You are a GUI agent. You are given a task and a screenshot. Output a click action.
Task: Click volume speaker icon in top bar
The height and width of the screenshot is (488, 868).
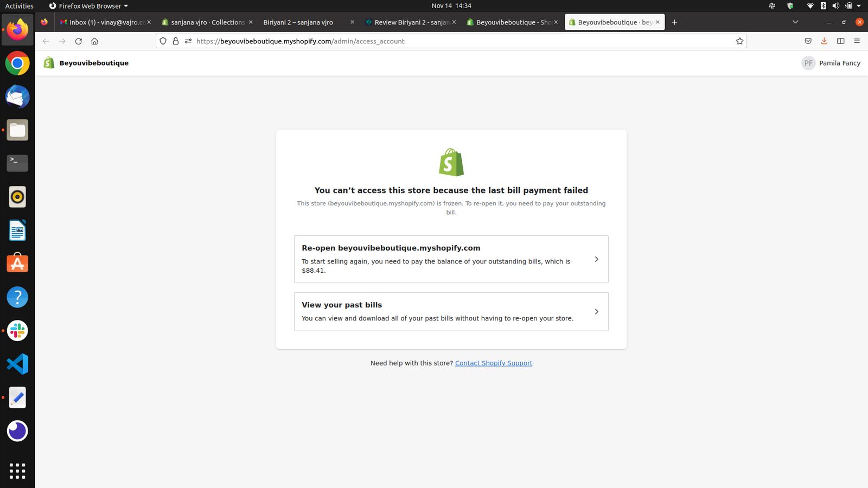pos(835,6)
